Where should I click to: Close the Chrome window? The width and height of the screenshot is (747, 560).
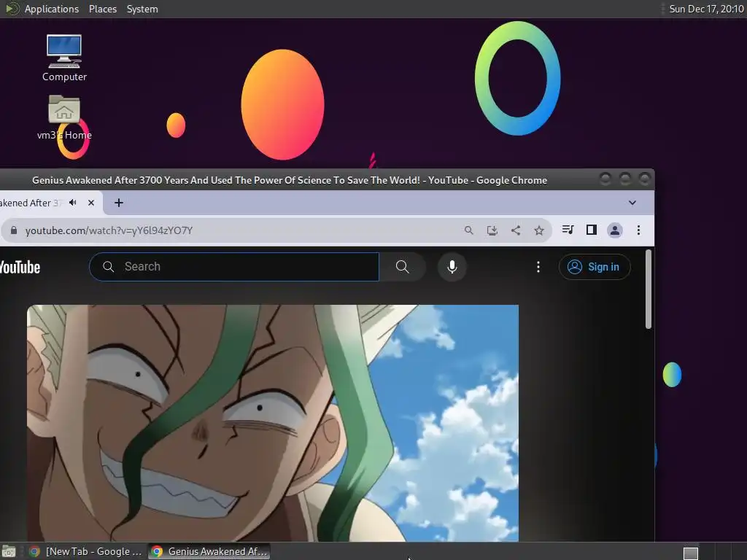(x=645, y=179)
